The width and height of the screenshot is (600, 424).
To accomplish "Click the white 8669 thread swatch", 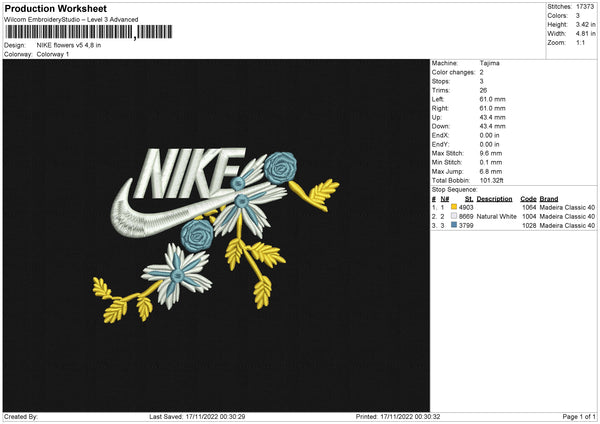I will point(454,216).
